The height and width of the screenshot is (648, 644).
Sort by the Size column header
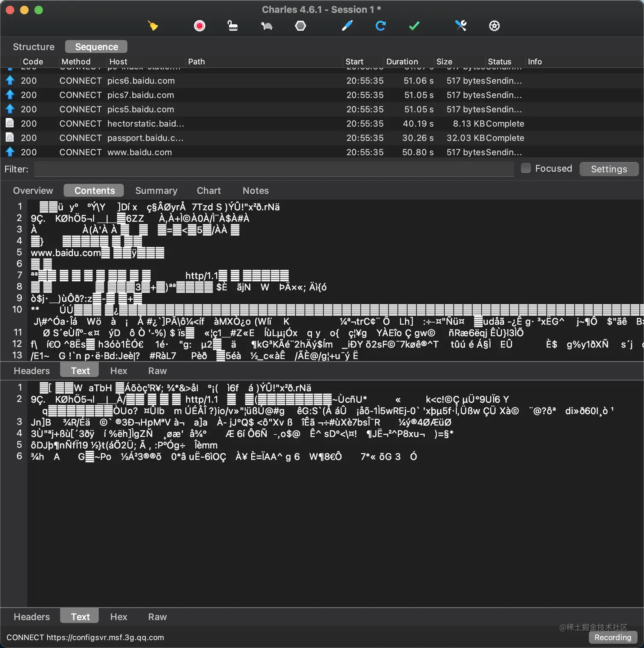pyautogui.click(x=444, y=62)
